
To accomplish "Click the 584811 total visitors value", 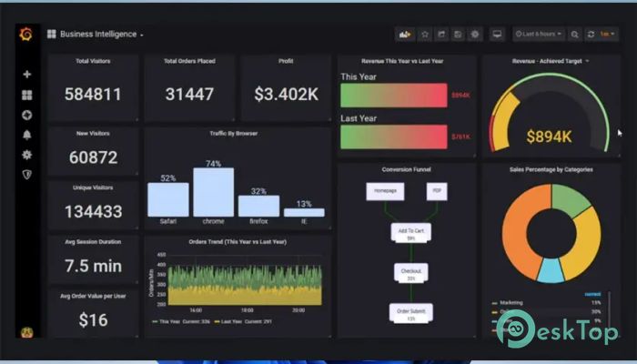I will [93, 95].
